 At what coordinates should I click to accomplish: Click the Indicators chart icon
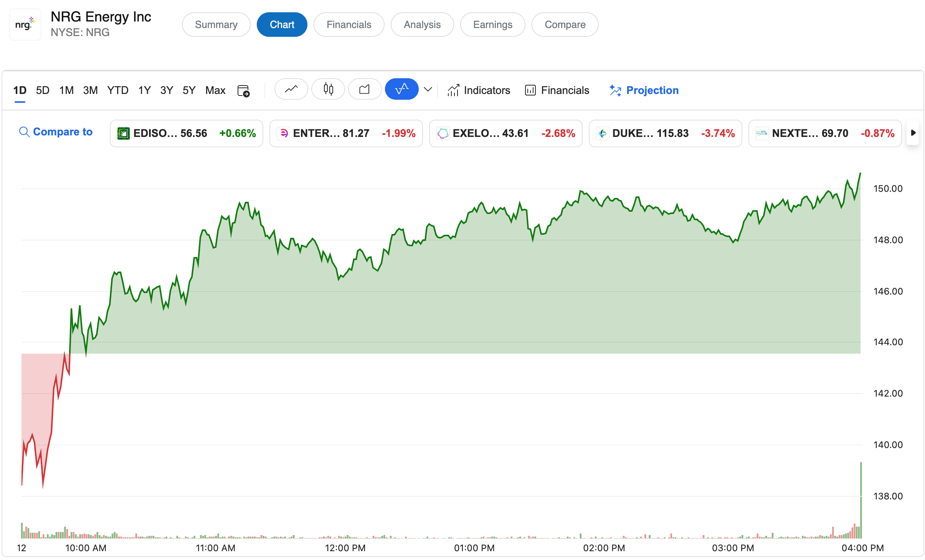(x=453, y=91)
